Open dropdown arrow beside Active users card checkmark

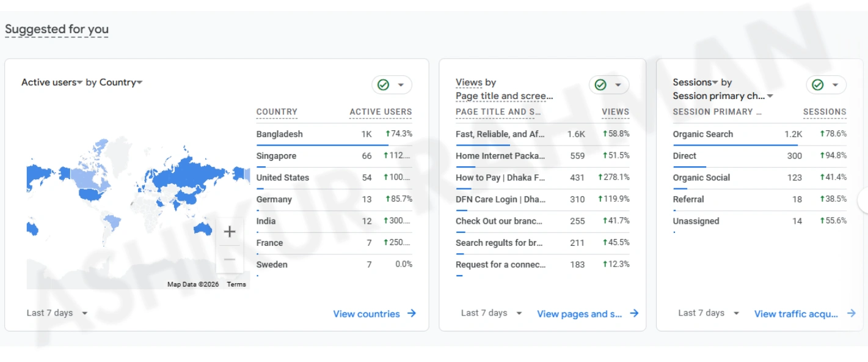[401, 85]
